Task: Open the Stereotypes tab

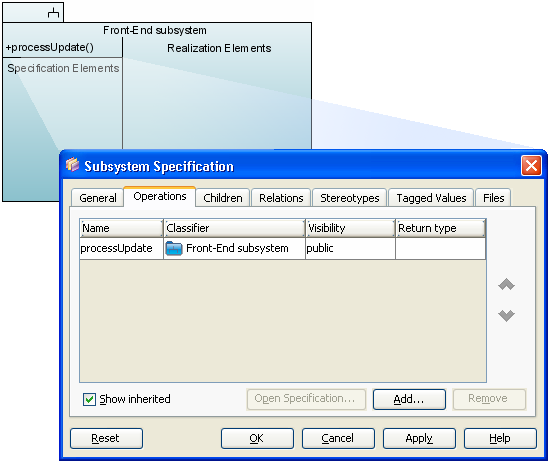Action: coord(349,198)
